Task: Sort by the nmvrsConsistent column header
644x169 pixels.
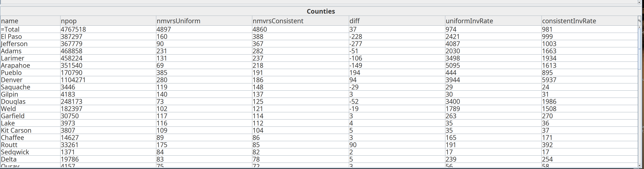Action: (x=300, y=21)
